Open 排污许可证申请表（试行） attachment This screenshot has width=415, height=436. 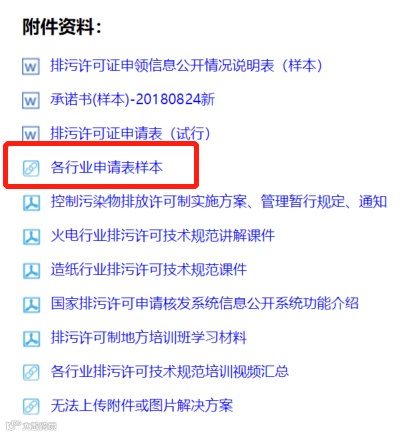[130, 133]
